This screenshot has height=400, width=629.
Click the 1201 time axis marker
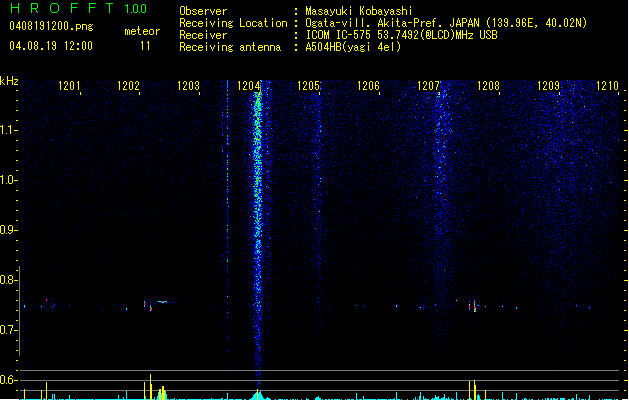click(69, 85)
